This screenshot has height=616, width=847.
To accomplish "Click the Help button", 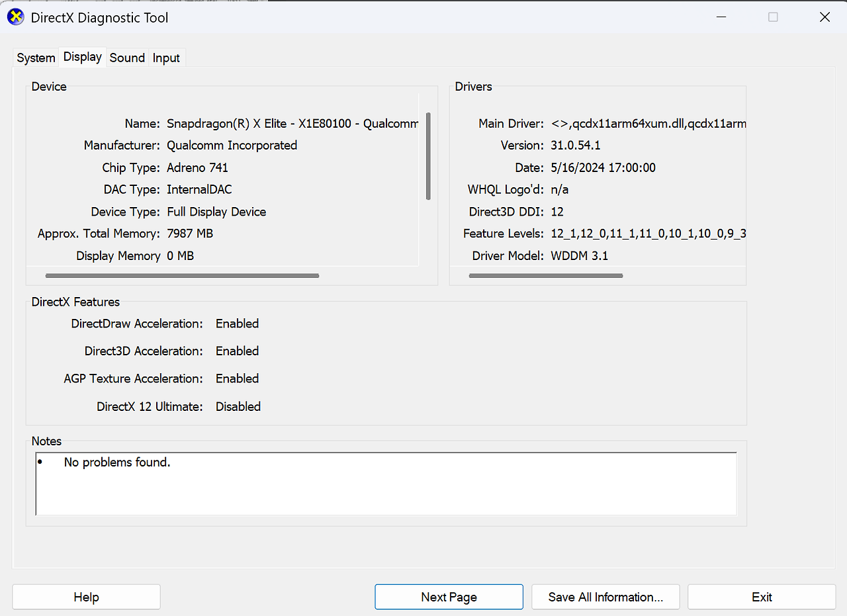I will (86, 597).
